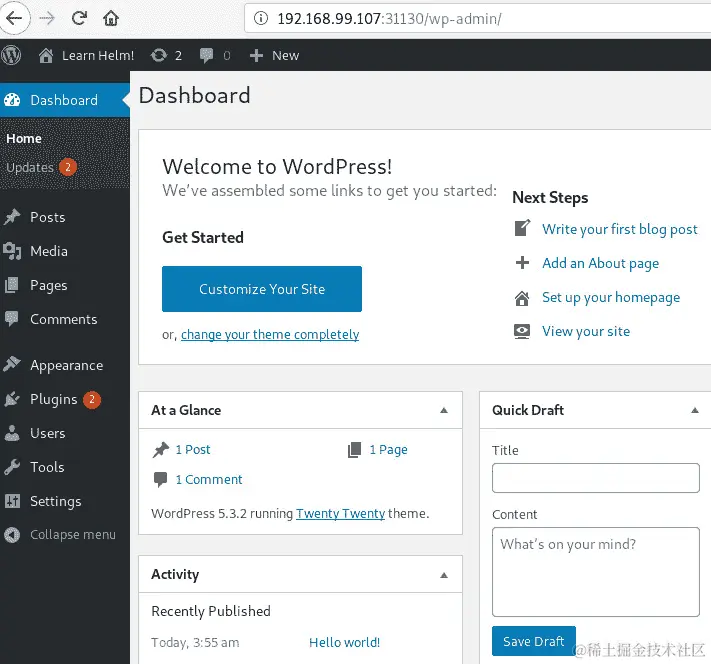Collapse the sidebar with Collapse menu

pyautogui.click(x=60, y=535)
